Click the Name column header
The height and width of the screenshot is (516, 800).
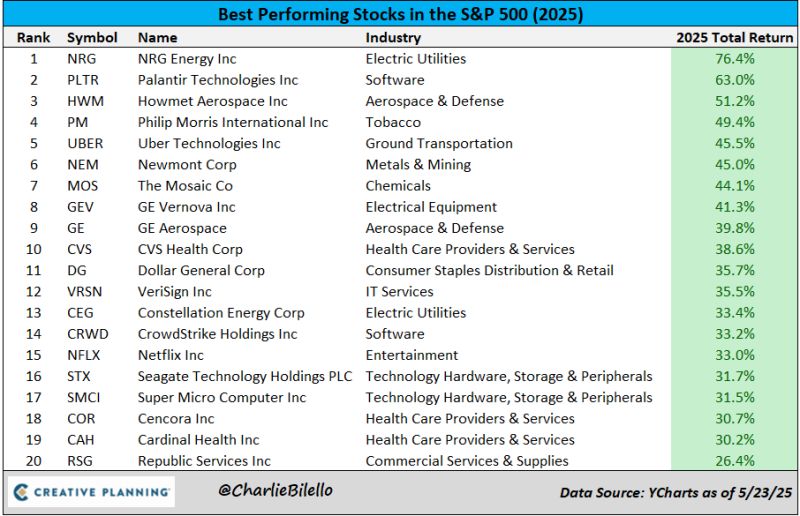coord(158,37)
